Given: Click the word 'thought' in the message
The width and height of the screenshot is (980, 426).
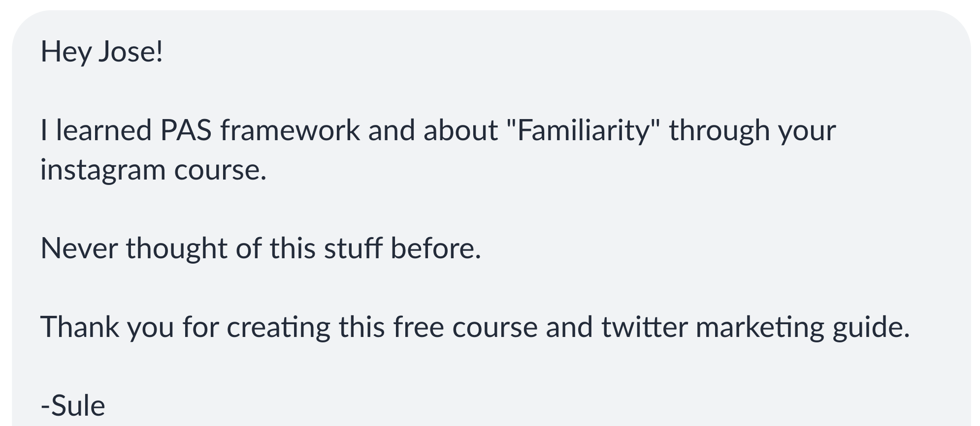Looking at the screenshot, I should tap(177, 248).
